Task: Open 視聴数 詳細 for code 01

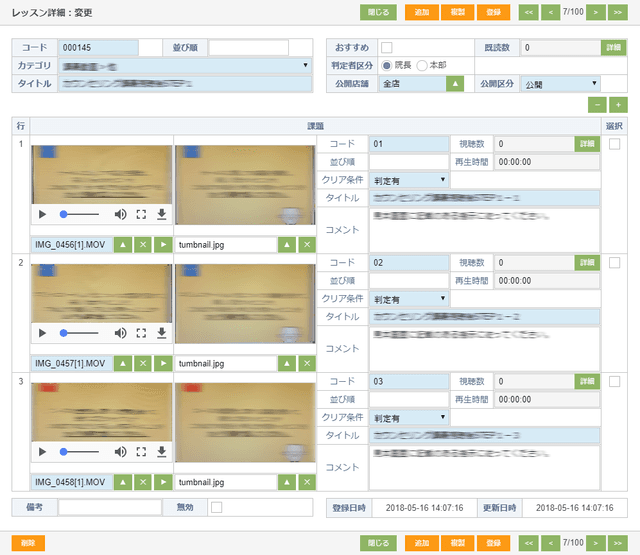Action: tap(587, 144)
